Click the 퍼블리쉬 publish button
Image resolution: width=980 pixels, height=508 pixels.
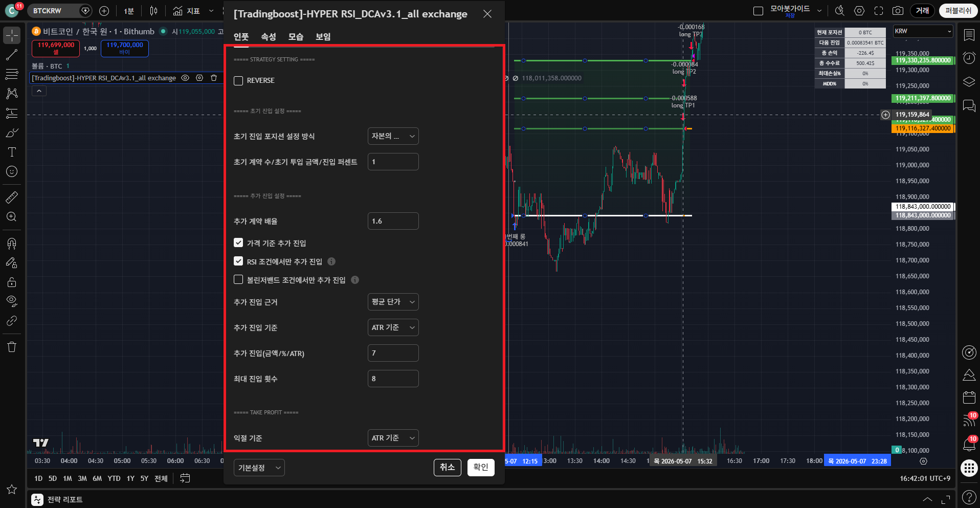[959, 11]
